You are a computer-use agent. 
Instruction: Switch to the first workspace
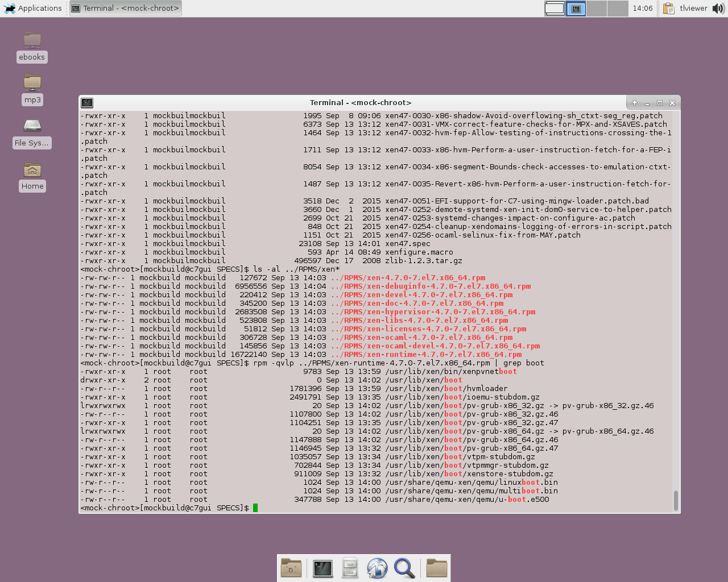point(555,9)
